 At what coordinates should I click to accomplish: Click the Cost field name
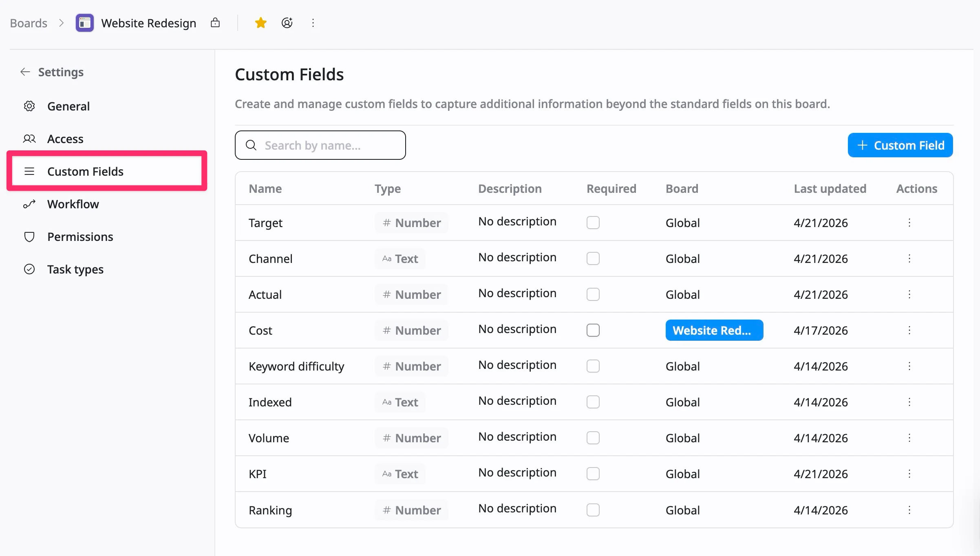pyautogui.click(x=260, y=330)
